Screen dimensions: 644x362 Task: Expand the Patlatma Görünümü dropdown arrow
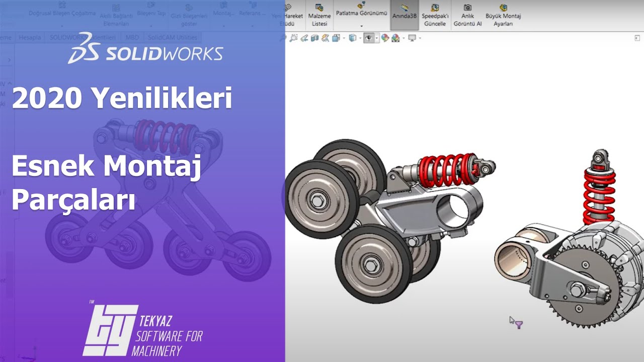[361, 26]
